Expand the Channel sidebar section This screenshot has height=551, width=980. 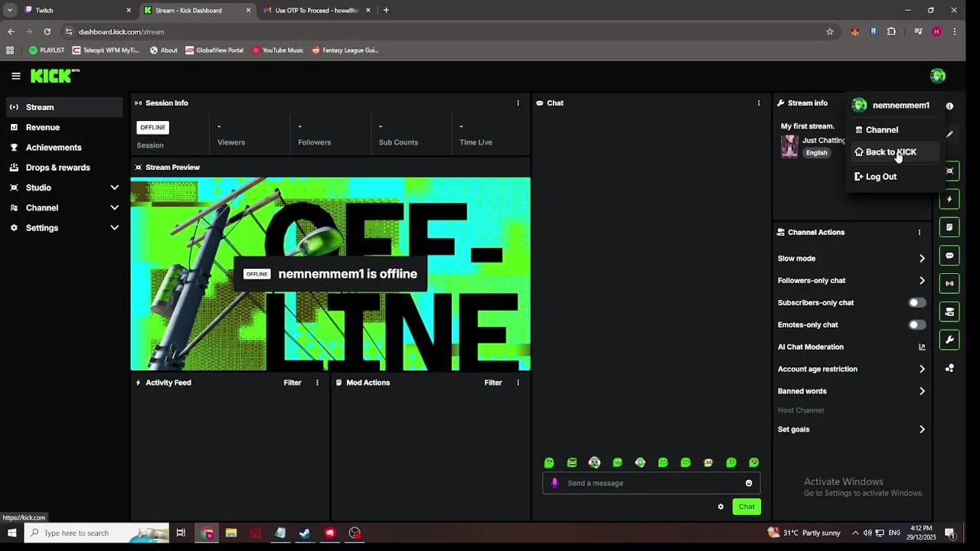click(x=114, y=207)
